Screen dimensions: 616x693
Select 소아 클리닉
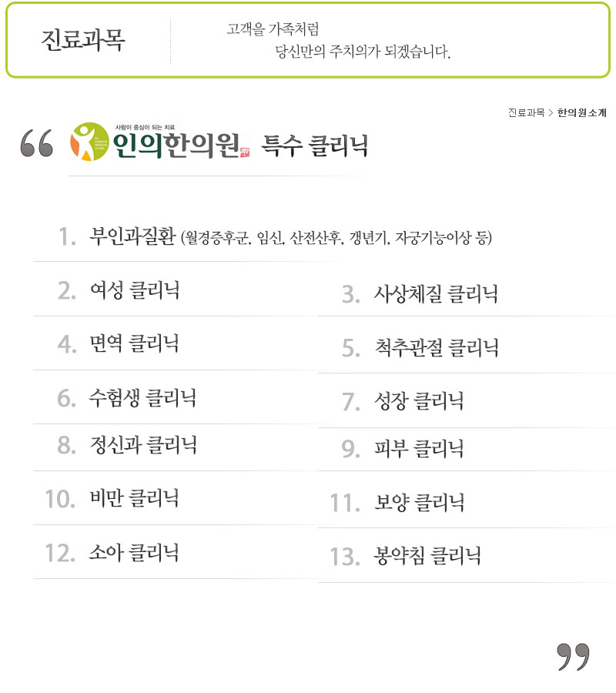[x=134, y=553]
